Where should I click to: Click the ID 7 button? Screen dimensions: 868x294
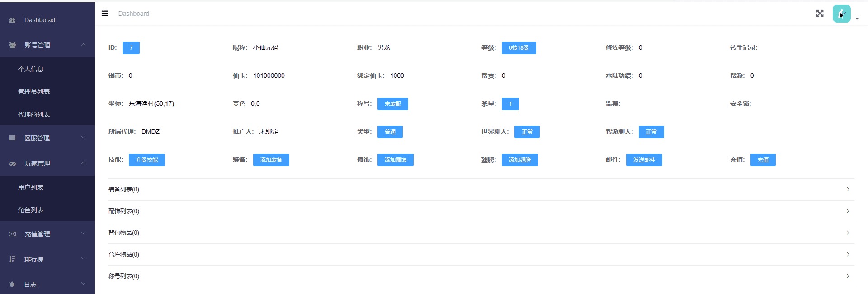131,48
